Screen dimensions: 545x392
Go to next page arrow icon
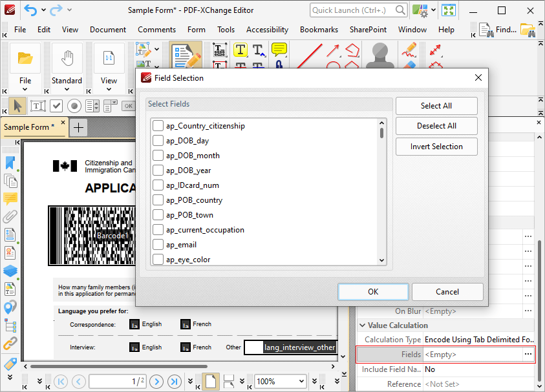156,382
